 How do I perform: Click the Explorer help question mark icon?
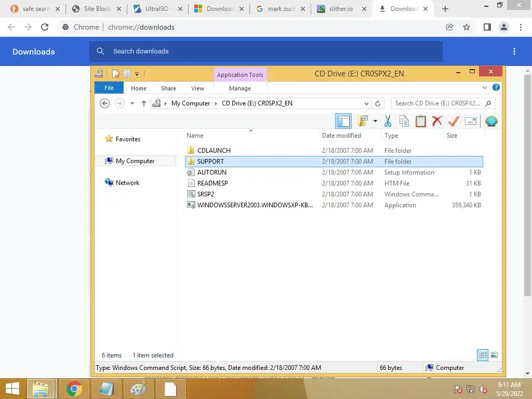tap(496, 87)
